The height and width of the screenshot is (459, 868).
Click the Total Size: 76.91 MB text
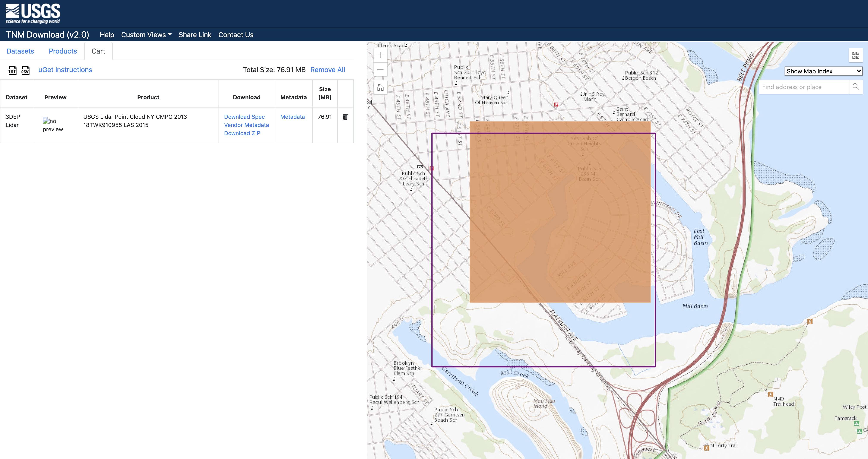click(274, 70)
